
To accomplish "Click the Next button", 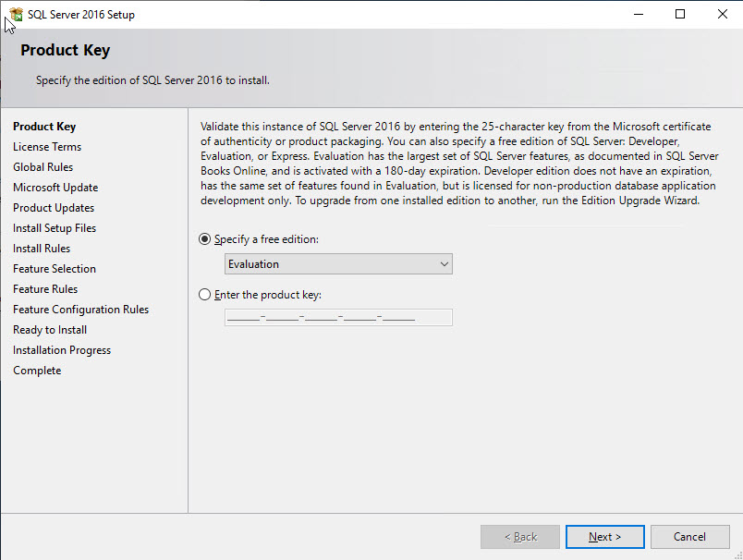I will click(x=604, y=536).
